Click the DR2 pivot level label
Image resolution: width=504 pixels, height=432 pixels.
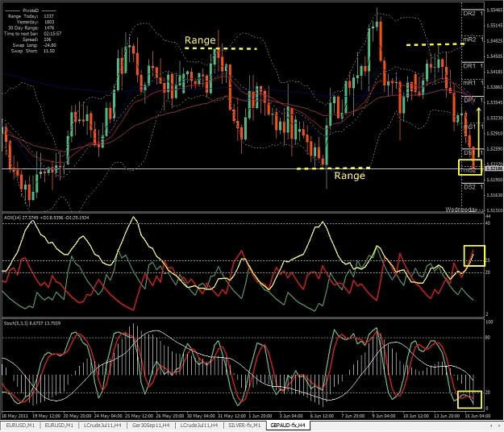(469, 14)
